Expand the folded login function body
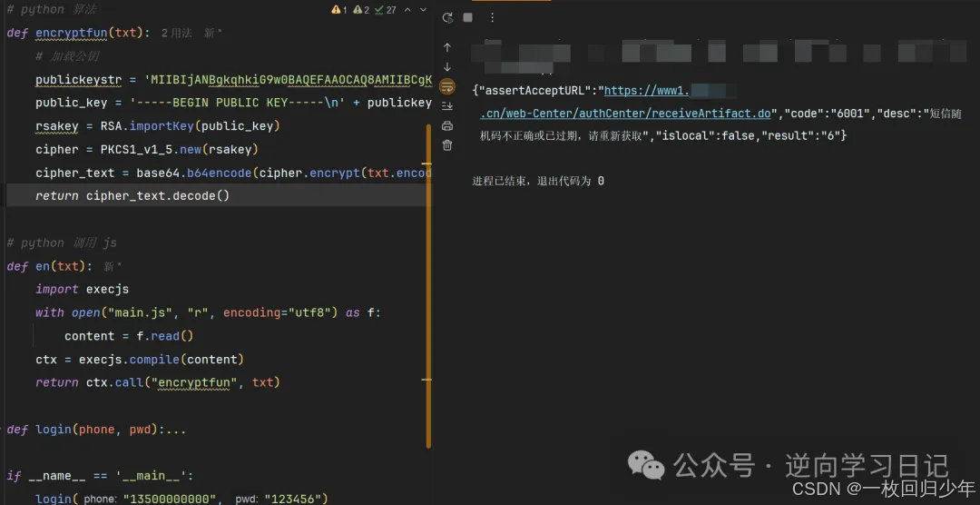The image size is (980, 505). point(177,430)
